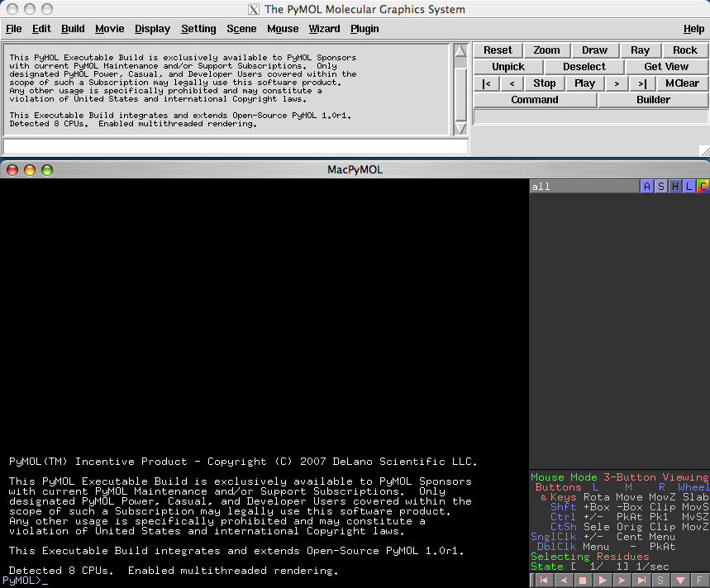Open the 'H' hide menu for all
Viewport: 710px width, 588px height.
tap(674, 187)
